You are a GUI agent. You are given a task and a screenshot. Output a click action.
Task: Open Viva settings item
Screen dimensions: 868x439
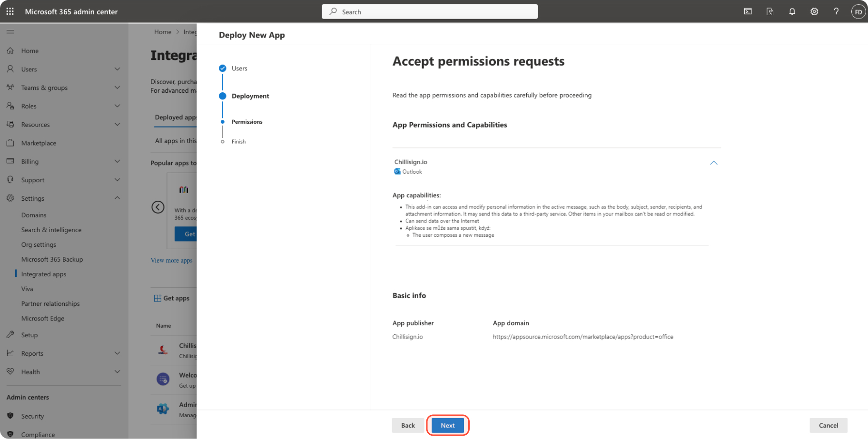[27, 289]
